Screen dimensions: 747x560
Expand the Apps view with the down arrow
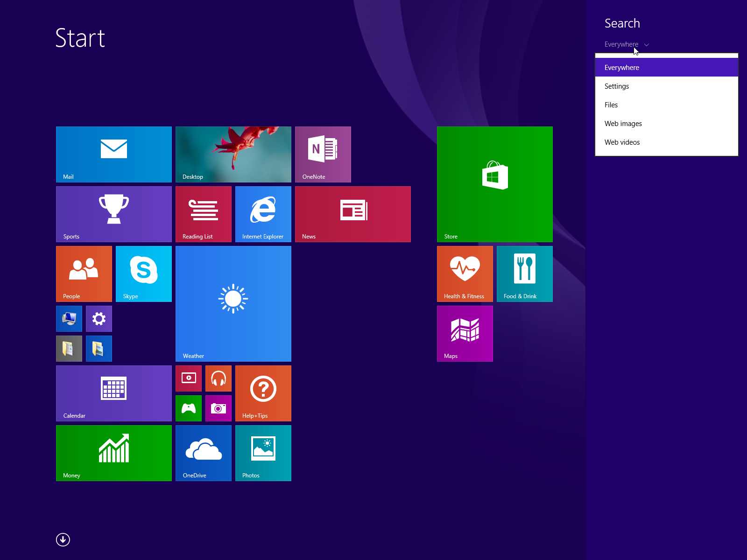click(63, 539)
